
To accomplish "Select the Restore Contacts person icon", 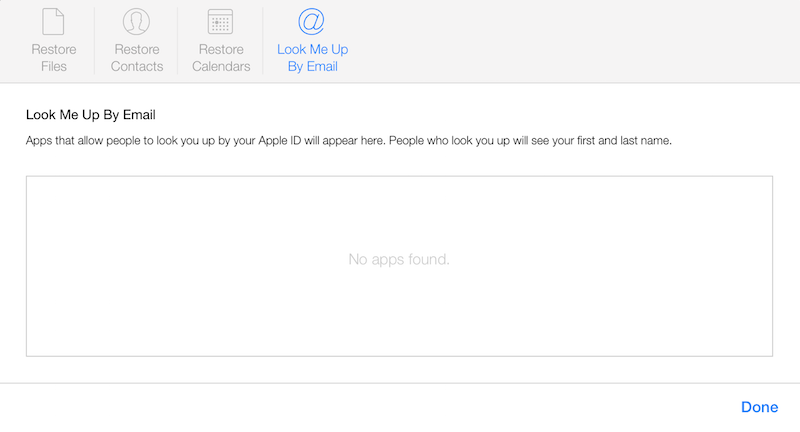I will click(136, 21).
